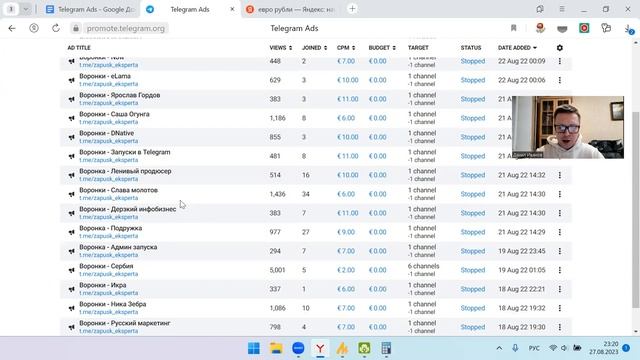Viewport: 640px width, 360px height.
Task: Open Windows Start menu
Action: [253, 348]
